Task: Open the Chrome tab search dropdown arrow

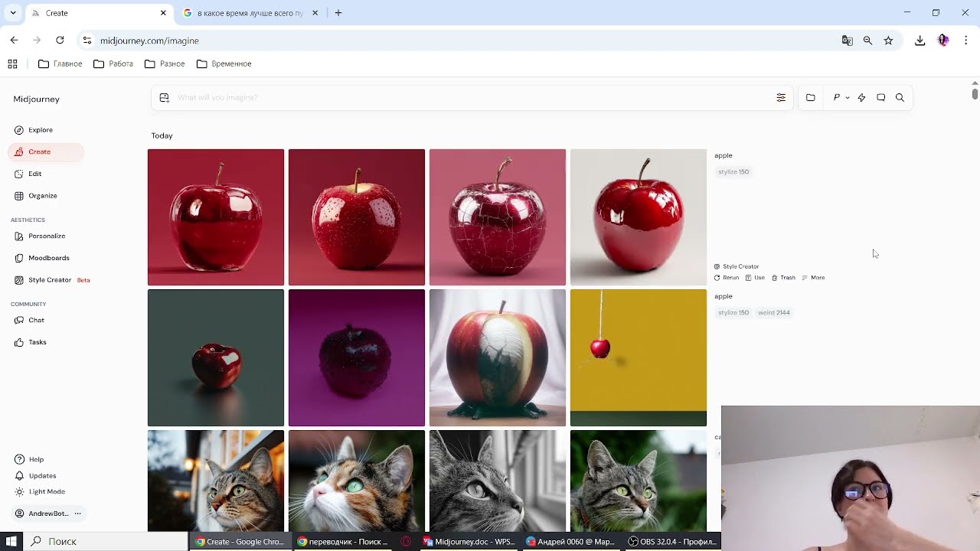Action: (x=13, y=13)
